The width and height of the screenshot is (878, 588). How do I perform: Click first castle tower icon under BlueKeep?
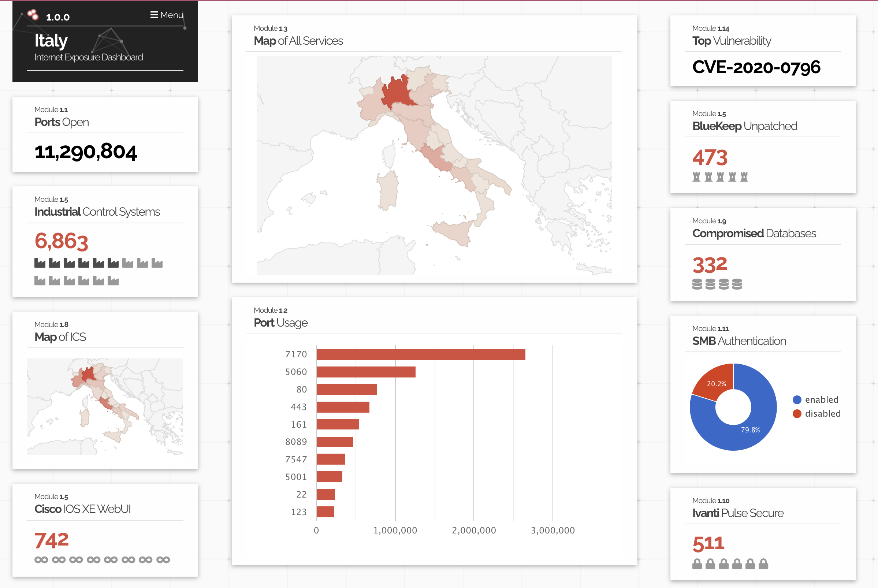(696, 177)
